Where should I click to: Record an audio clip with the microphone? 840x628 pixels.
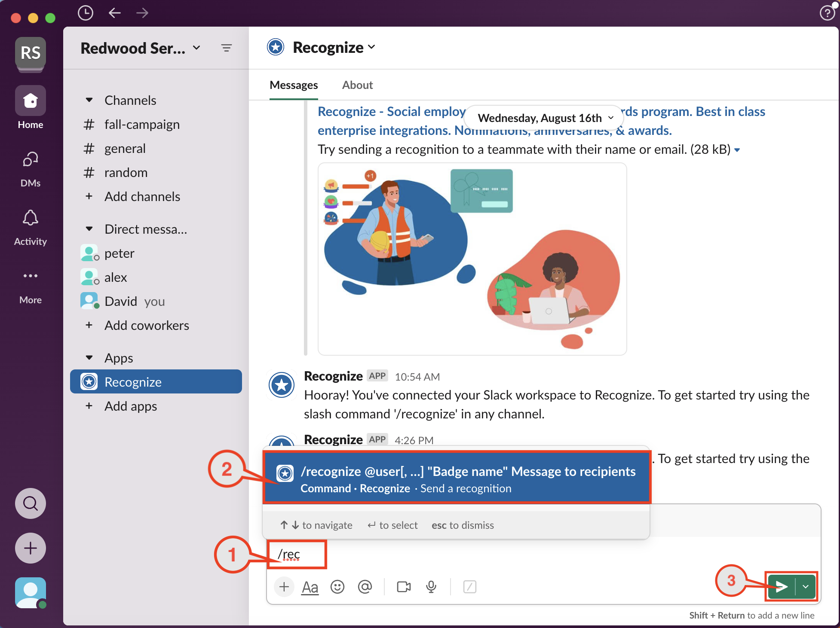coord(431,587)
